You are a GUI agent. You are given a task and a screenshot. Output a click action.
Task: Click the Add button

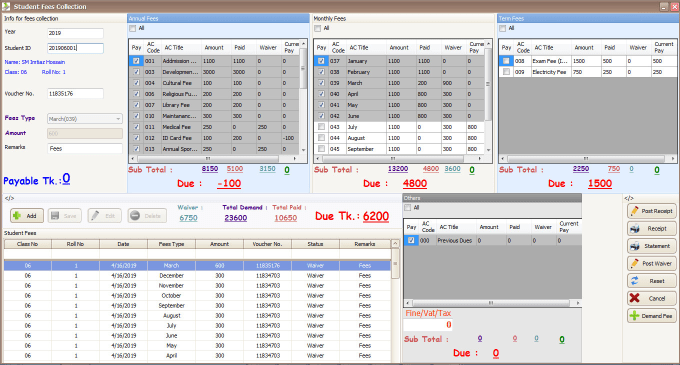pyautogui.click(x=27, y=215)
